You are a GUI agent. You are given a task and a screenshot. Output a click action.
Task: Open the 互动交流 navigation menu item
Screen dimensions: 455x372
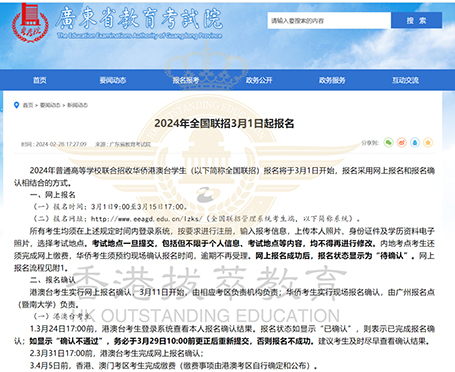[x=405, y=80]
